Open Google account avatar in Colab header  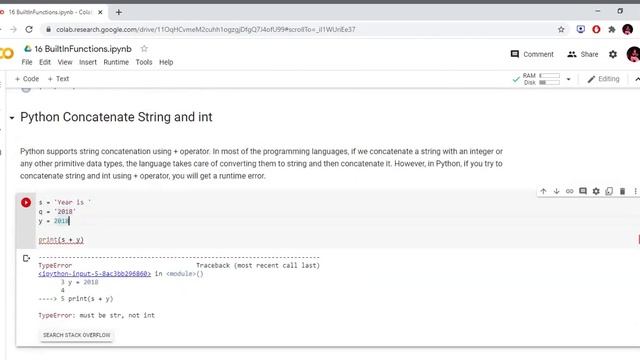tap(634, 54)
